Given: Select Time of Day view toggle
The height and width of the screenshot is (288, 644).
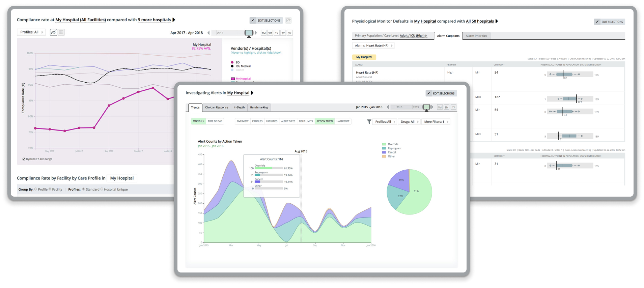Looking at the screenshot, I should click(x=215, y=121).
